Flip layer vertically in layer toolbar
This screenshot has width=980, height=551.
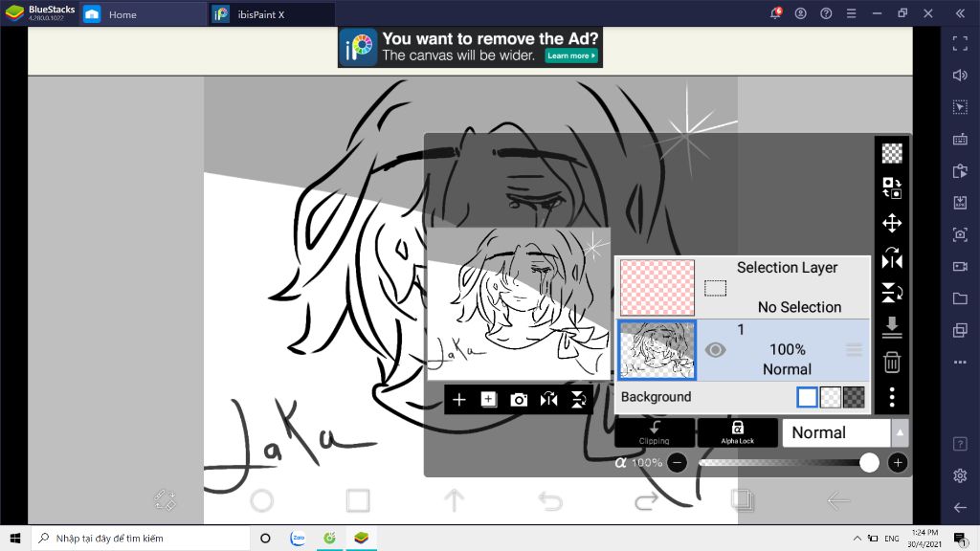579,400
